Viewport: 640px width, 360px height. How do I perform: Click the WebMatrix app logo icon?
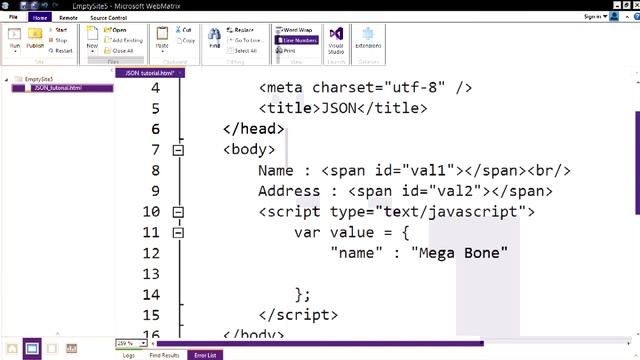tap(5, 6)
